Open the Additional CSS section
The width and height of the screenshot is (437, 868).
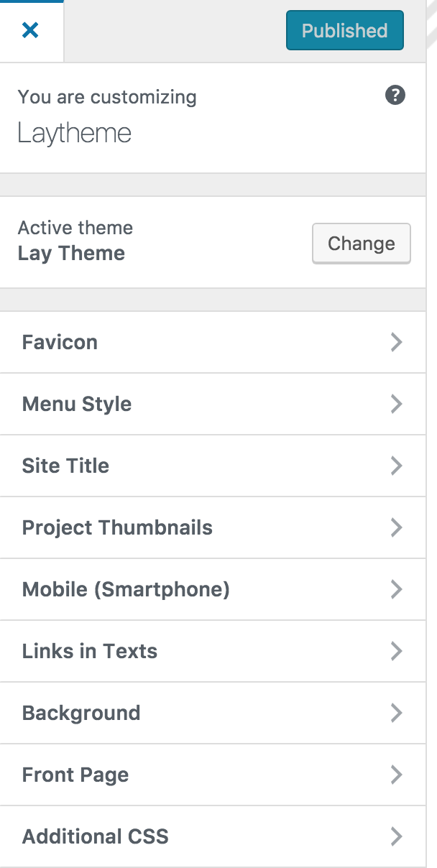96,836
